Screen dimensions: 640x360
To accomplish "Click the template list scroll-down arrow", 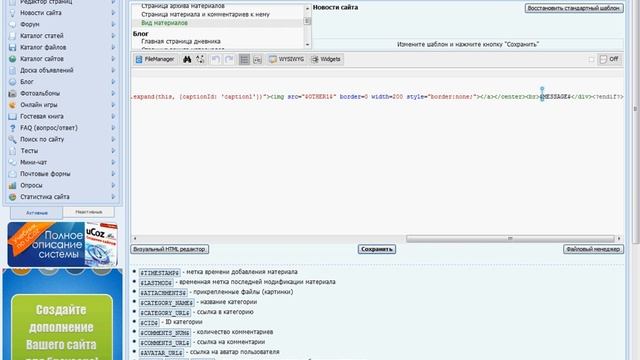I will (307, 44).
